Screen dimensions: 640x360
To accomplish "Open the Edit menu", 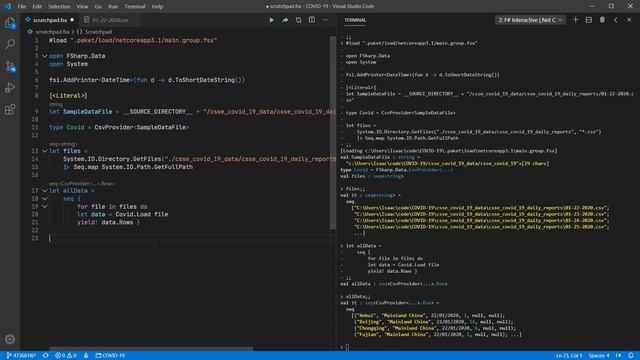I will tap(37, 7).
